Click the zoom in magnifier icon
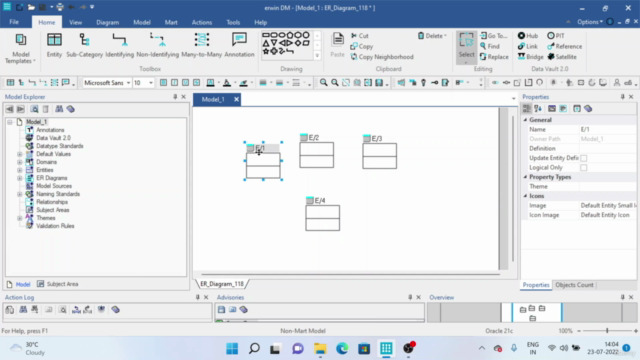 tap(324, 83)
